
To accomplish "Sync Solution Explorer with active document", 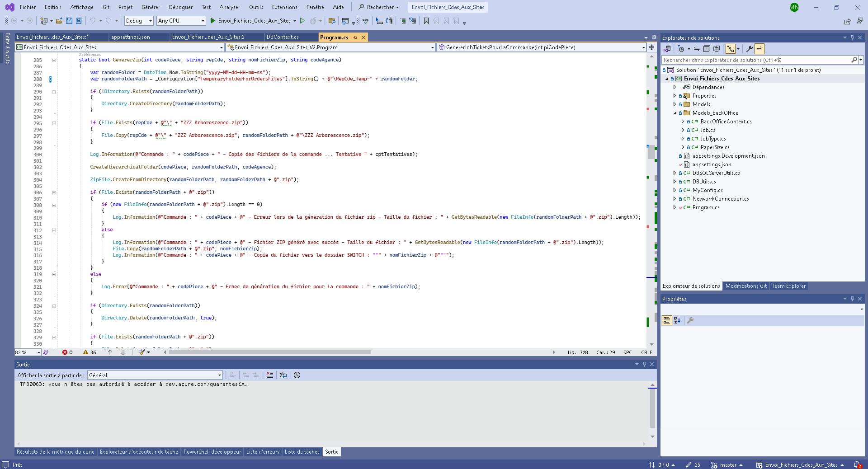I will [x=696, y=49].
